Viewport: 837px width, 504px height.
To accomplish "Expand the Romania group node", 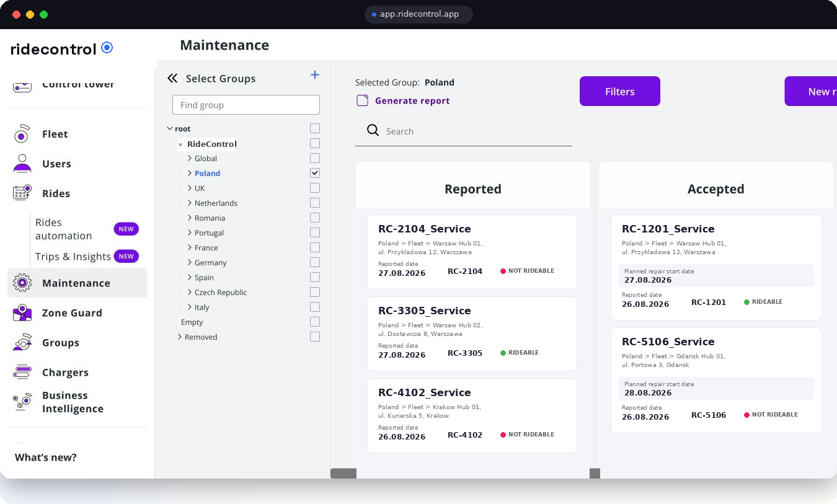I will tap(190, 218).
